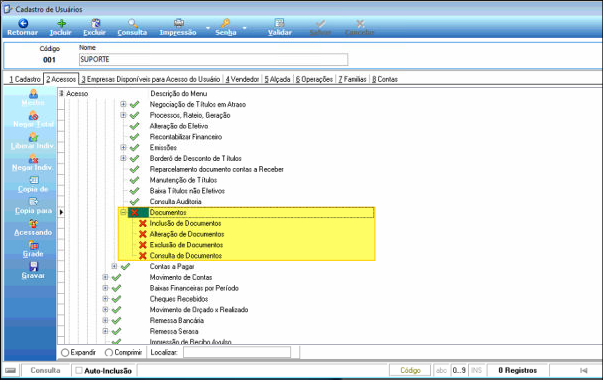Click the Validar toolbar icon

[x=280, y=23]
